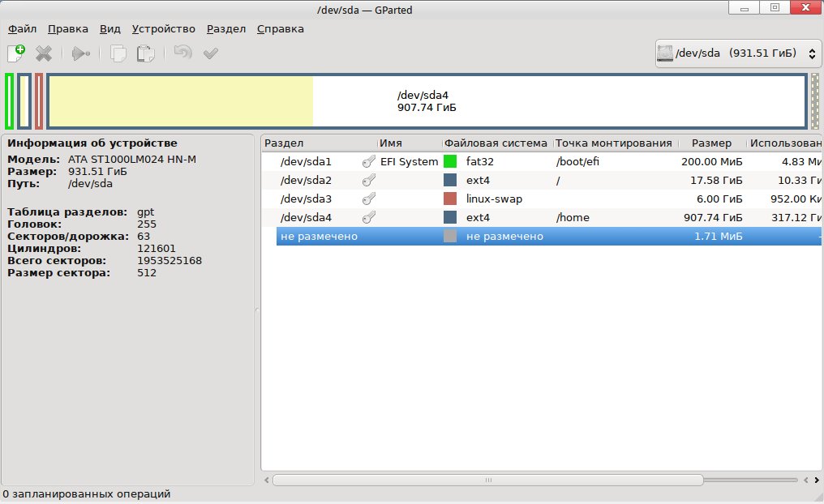Click the '/home' mount point cell
The height and width of the screenshot is (504, 824).
pyautogui.click(x=573, y=217)
